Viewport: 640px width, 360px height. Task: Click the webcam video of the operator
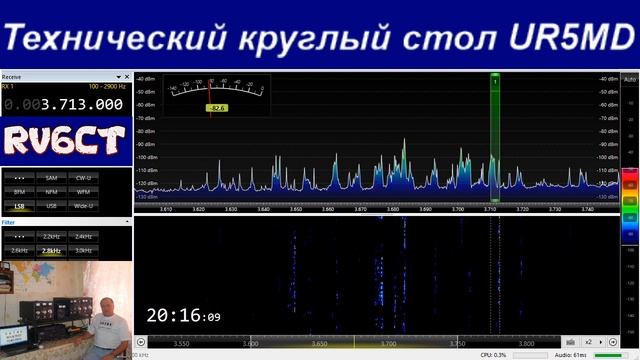66,310
